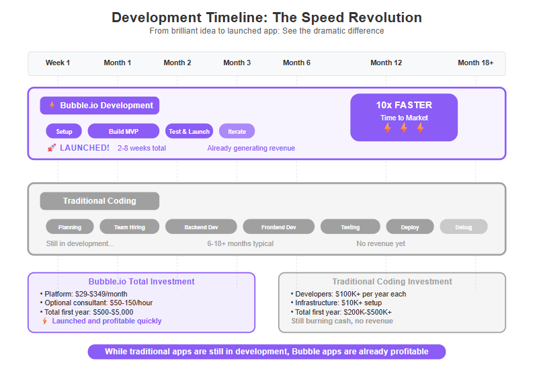Click Bubble.io Total Investment heading
The height and width of the screenshot is (392, 535).
click(141, 282)
